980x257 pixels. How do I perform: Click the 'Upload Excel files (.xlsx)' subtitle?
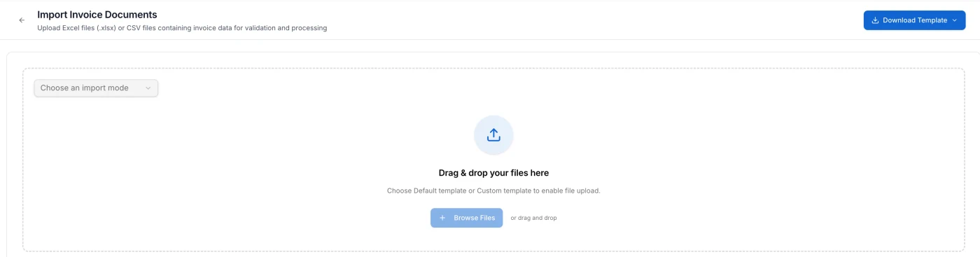(x=182, y=29)
